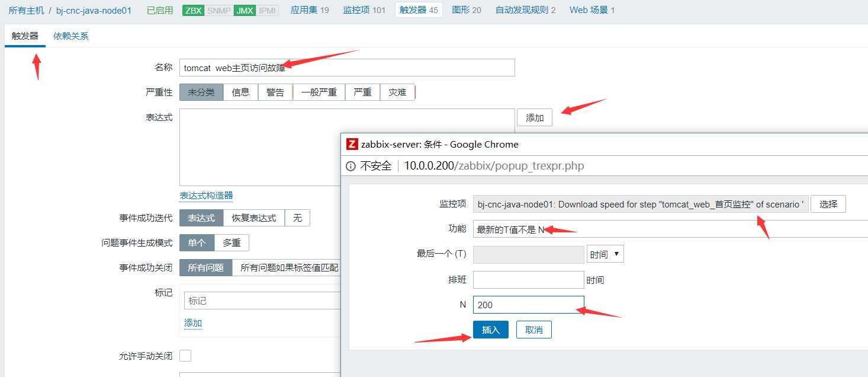Screen dimensions: 868x377
Task: Click the 已启用 status link
Action: (160, 10)
